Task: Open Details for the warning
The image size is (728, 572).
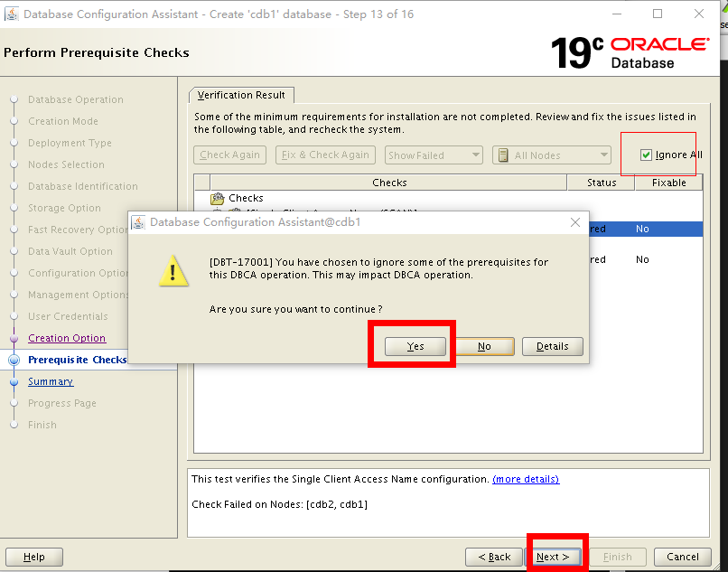Action: tap(552, 346)
